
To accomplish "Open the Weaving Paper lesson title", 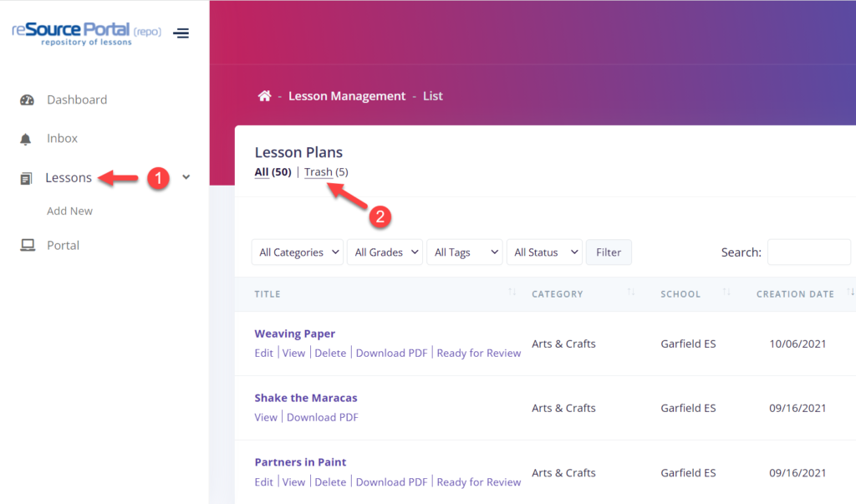I will tap(294, 333).
